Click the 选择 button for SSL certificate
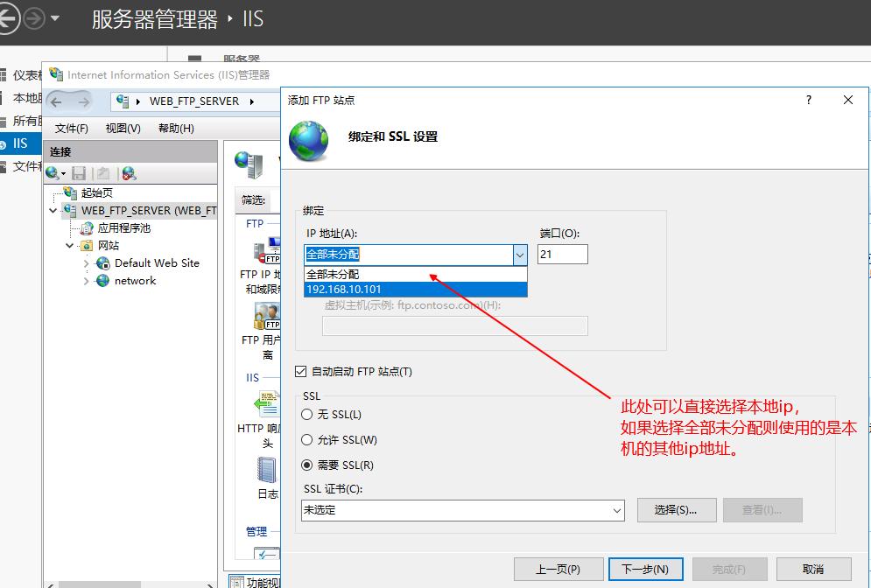871x588 pixels. (x=676, y=509)
